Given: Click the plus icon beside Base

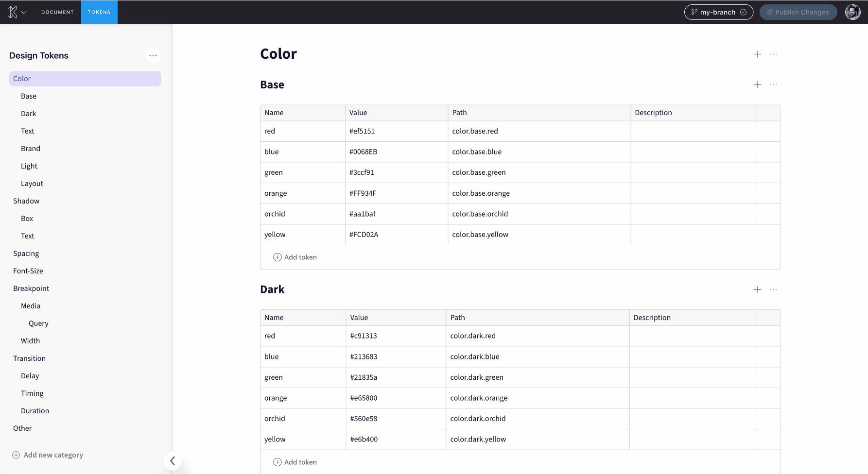Looking at the screenshot, I should coord(757,85).
